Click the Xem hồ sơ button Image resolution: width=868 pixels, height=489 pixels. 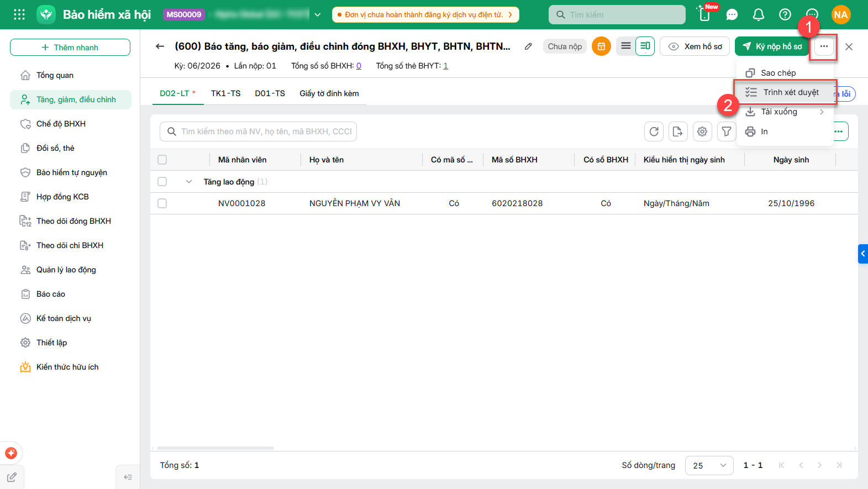coord(695,46)
